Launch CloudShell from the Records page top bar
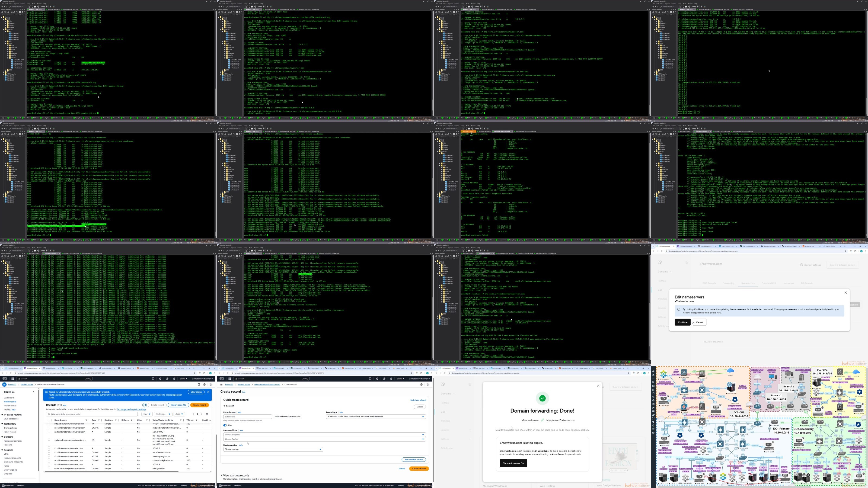The height and width of the screenshot is (488, 868). (153, 378)
